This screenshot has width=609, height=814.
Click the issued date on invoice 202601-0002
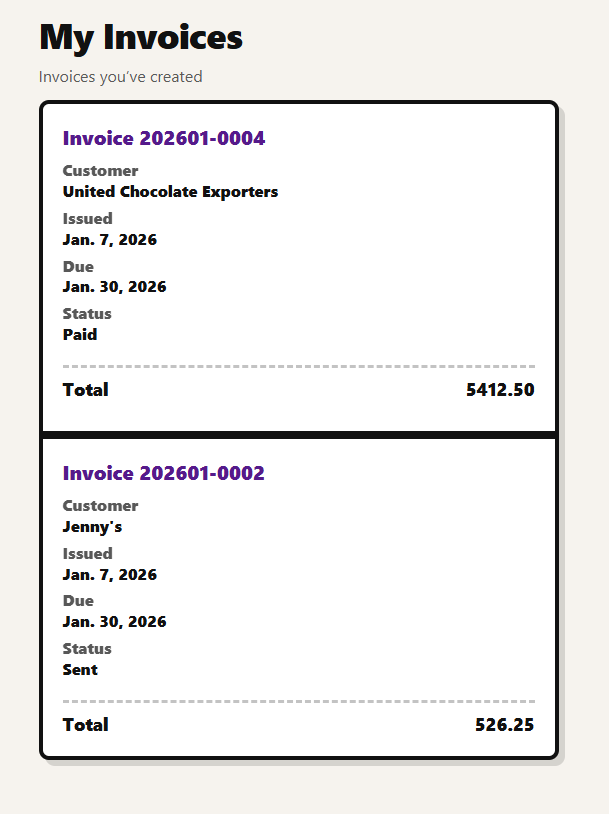click(110, 575)
